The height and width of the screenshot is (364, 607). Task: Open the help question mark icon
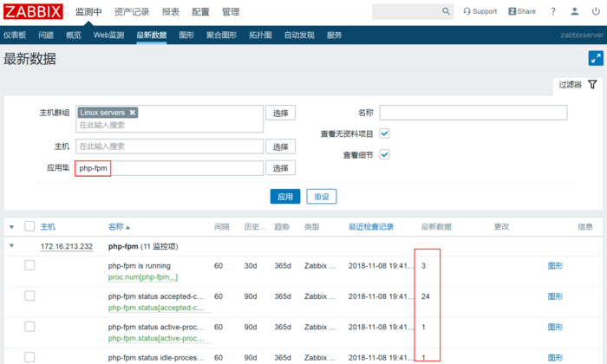(553, 11)
